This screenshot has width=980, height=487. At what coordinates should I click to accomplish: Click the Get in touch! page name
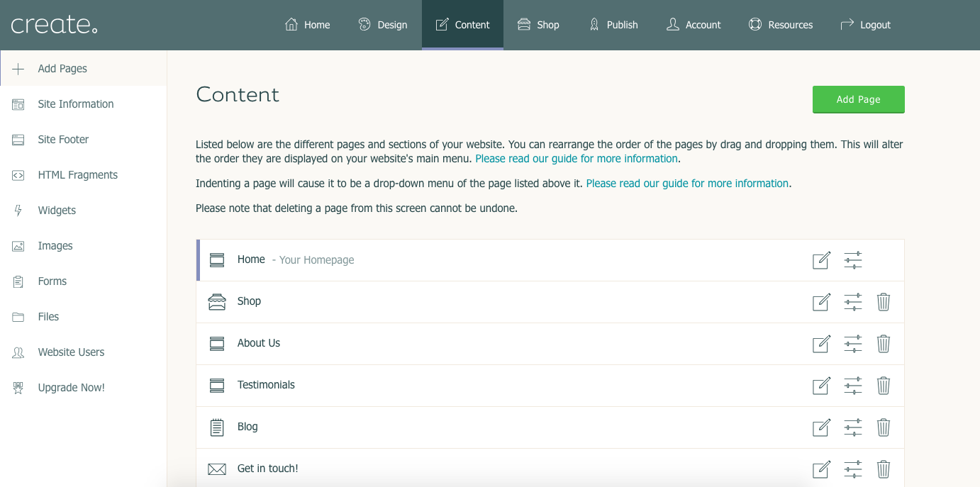pyautogui.click(x=268, y=469)
